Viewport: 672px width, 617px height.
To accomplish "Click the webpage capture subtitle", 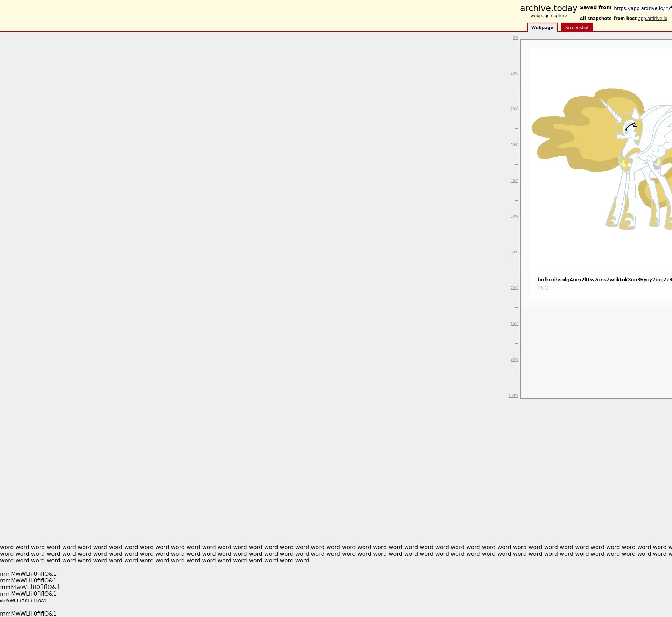I will pos(548,16).
